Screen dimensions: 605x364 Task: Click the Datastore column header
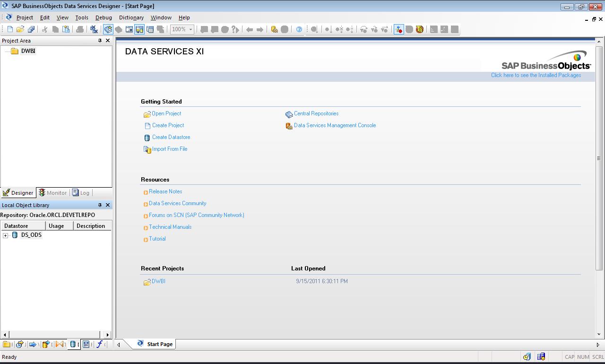coord(23,226)
